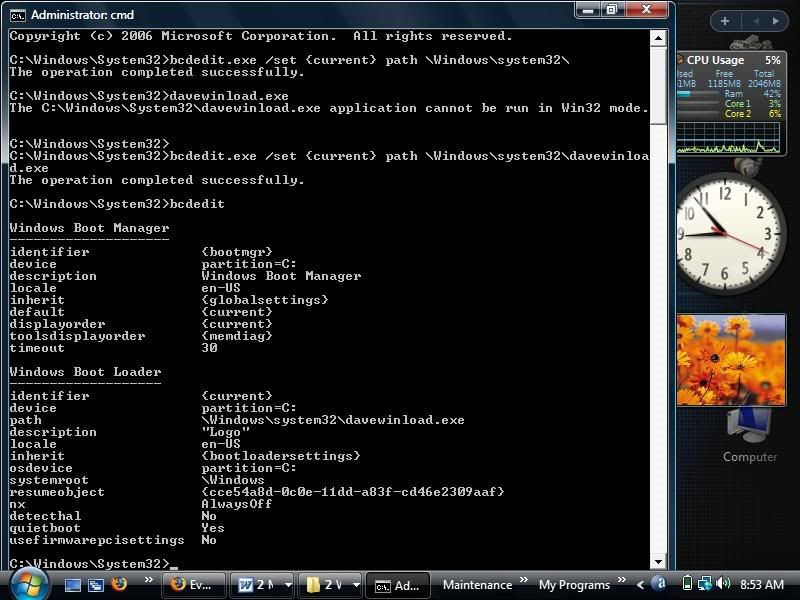Minimize the cmd window
This screenshot has width=800, height=600.
click(x=589, y=10)
